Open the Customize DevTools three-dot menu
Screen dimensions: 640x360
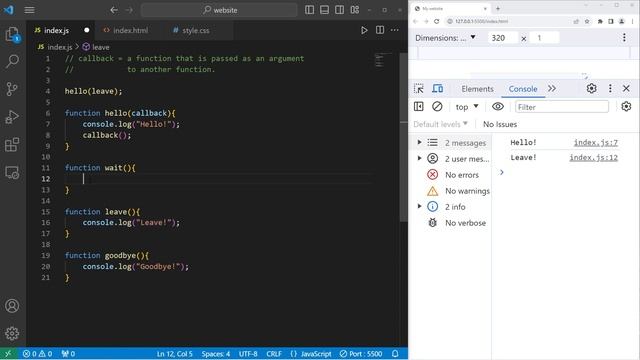point(610,89)
